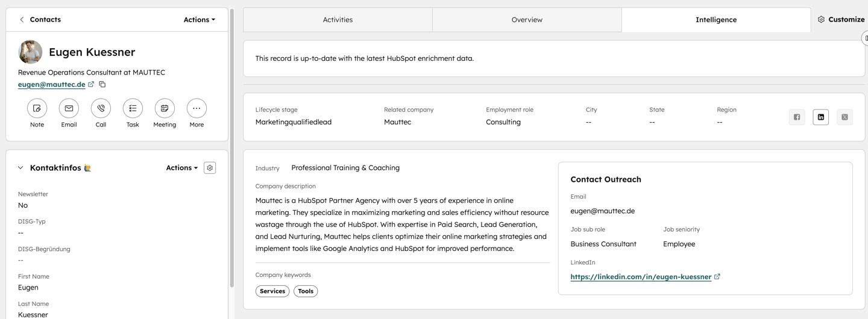Open Kontaktinfos settings gear icon

pyautogui.click(x=210, y=168)
